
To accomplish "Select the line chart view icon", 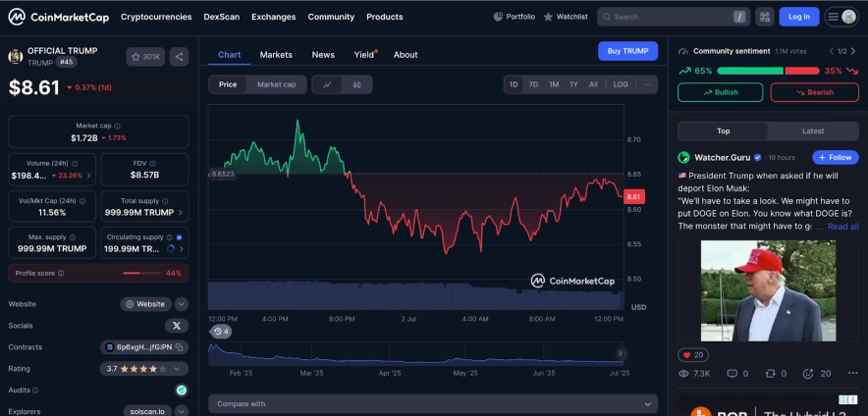I will 327,84.
